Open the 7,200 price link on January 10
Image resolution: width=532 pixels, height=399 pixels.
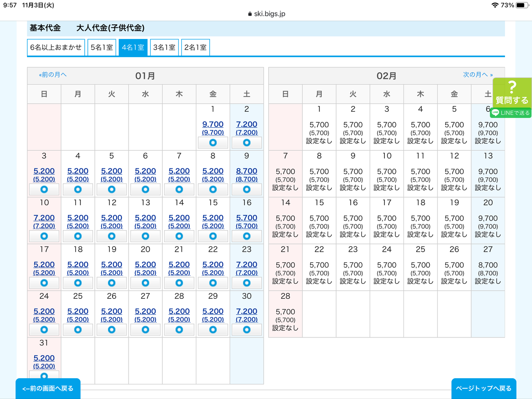pyautogui.click(x=44, y=218)
